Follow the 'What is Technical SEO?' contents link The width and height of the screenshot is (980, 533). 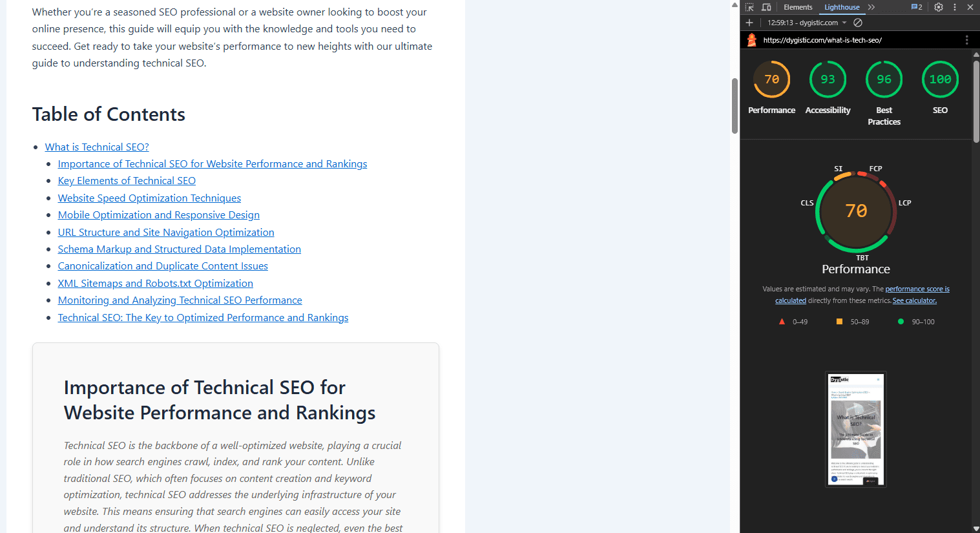coord(96,147)
